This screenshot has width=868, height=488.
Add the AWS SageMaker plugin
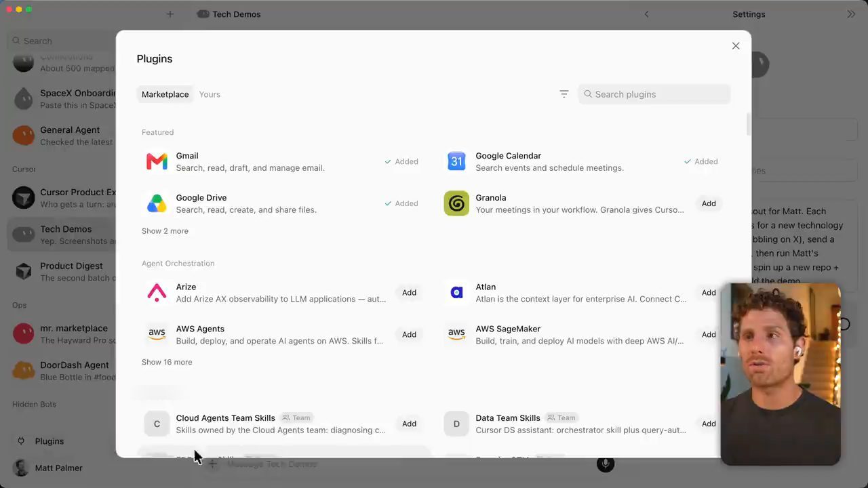pyautogui.click(x=709, y=335)
